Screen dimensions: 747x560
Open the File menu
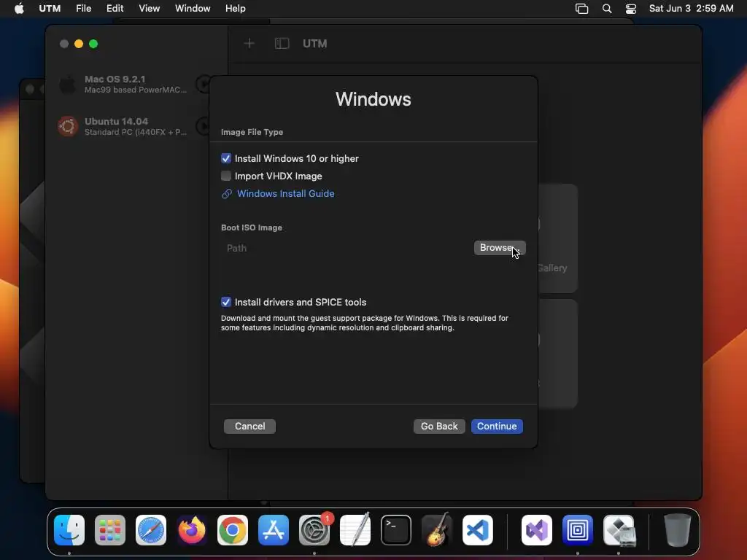[x=83, y=9]
